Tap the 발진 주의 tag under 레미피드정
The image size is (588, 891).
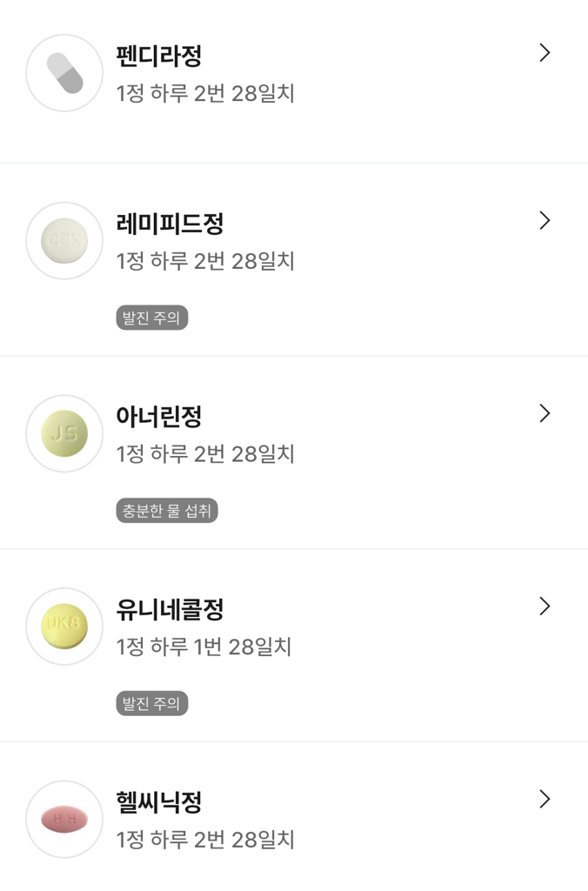coord(152,318)
